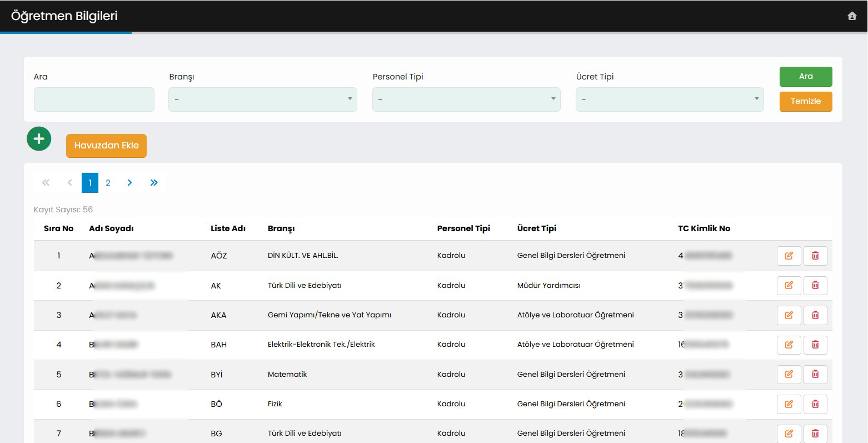The image size is (868, 443).
Task: Delete the BYİ Matematik row
Action: coord(815,374)
